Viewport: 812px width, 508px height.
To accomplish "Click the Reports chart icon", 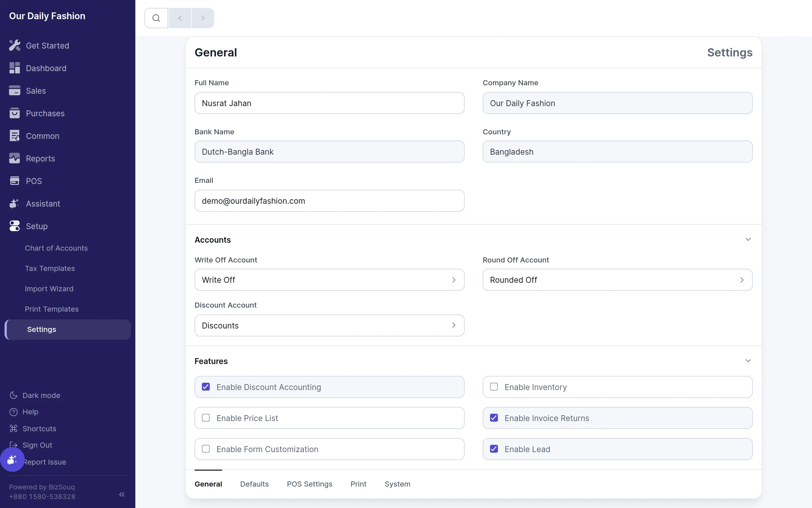I will point(14,158).
